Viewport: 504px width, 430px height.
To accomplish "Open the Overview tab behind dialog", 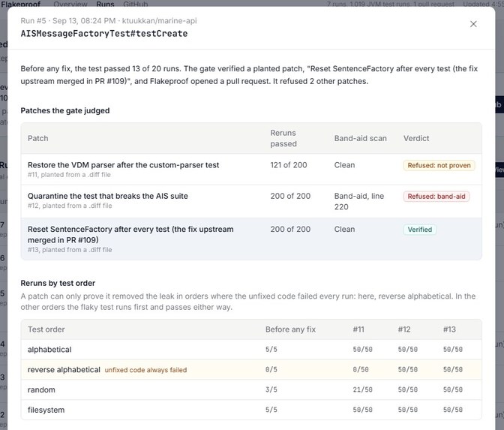I will 70,5.
